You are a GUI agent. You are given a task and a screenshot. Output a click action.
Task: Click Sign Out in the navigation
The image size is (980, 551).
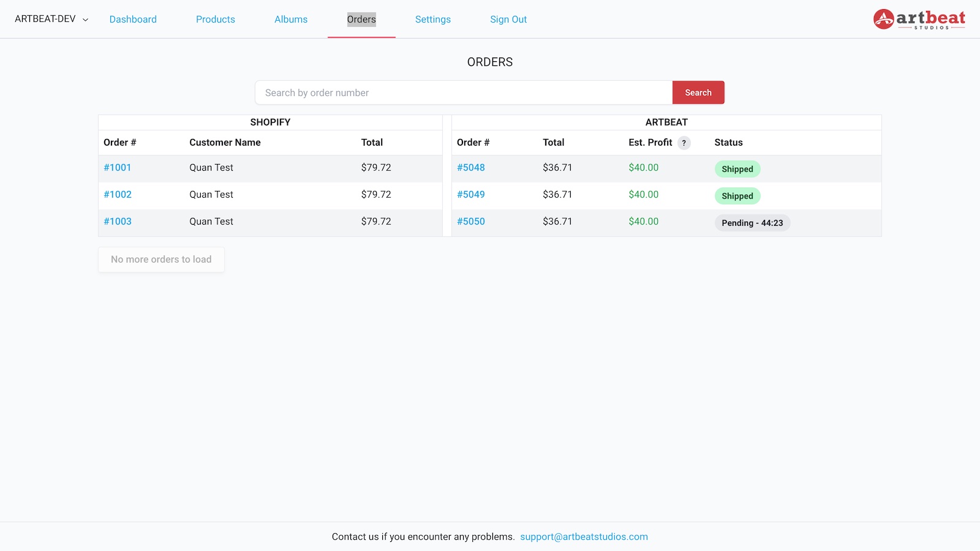(x=508, y=19)
